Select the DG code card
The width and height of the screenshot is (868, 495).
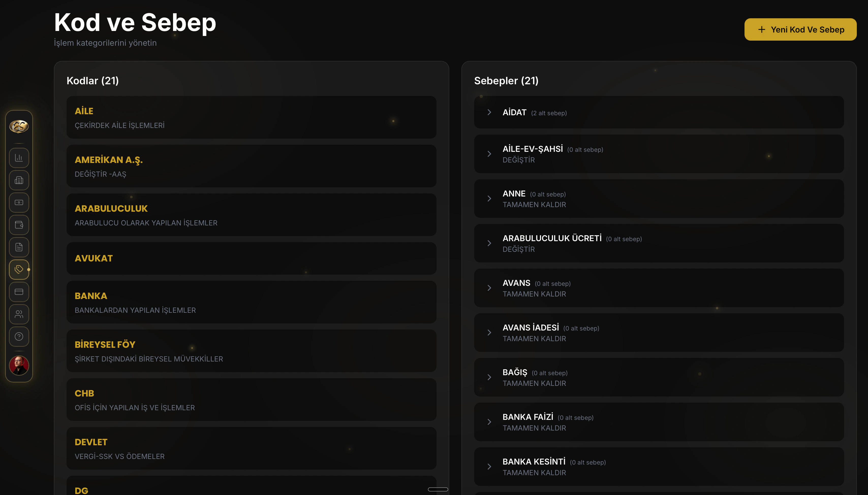tap(252, 485)
